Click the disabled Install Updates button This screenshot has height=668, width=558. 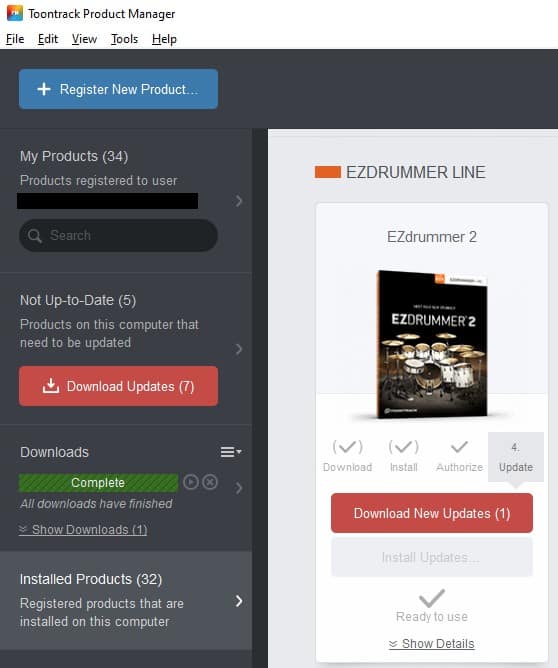pyautogui.click(x=431, y=557)
